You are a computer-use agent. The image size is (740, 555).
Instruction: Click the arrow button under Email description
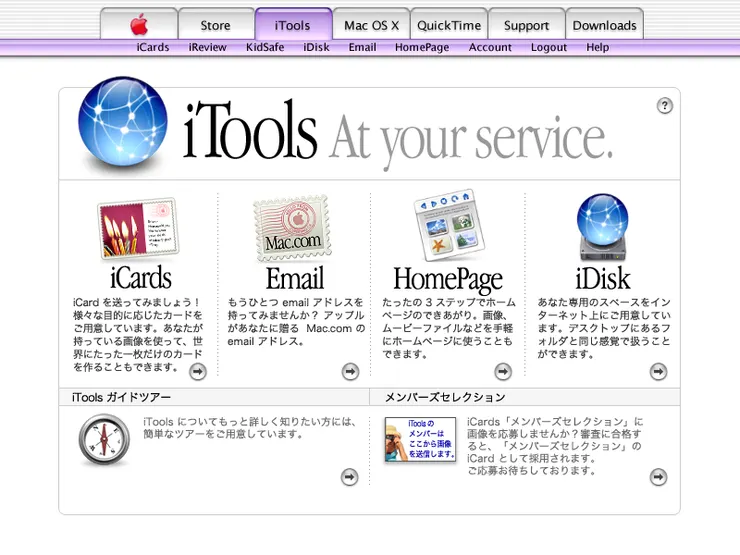(x=350, y=371)
